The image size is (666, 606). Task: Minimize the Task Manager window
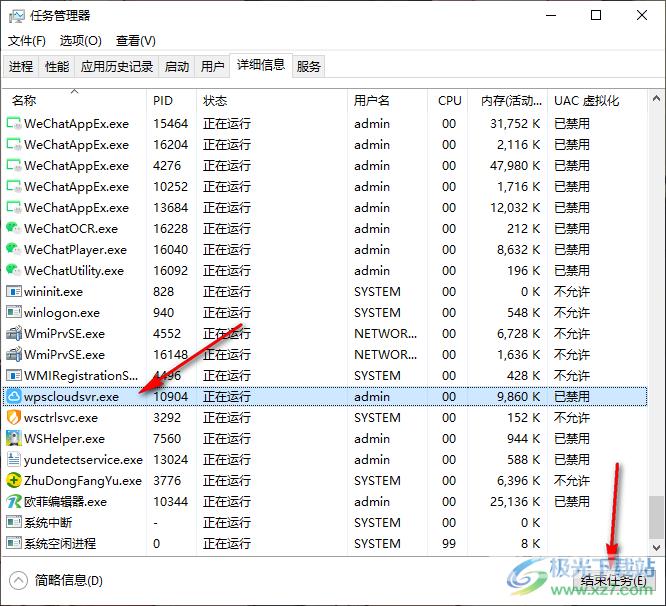tap(551, 16)
